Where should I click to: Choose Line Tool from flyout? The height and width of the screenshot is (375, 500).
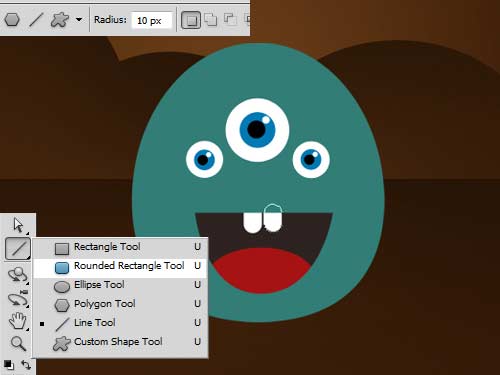121,323
